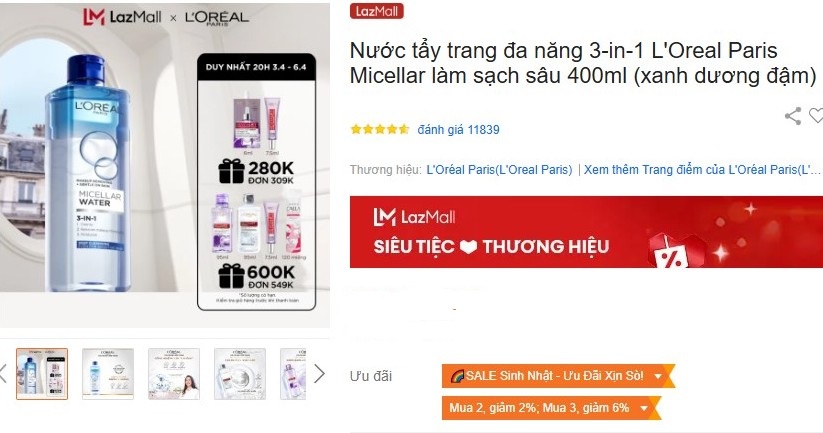The image size is (823, 433).
Task: Click the Siêu Tiệc Thương Hiệu banner
Action: coord(586,232)
